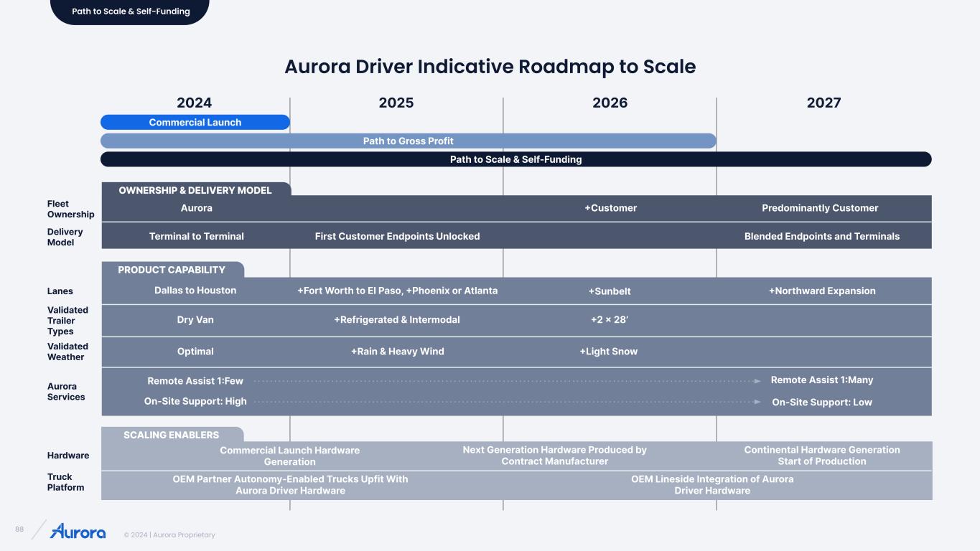Click the 'Aurora Services' row label
This screenshot has height=551, width=980.
click(x=66, y=392)
